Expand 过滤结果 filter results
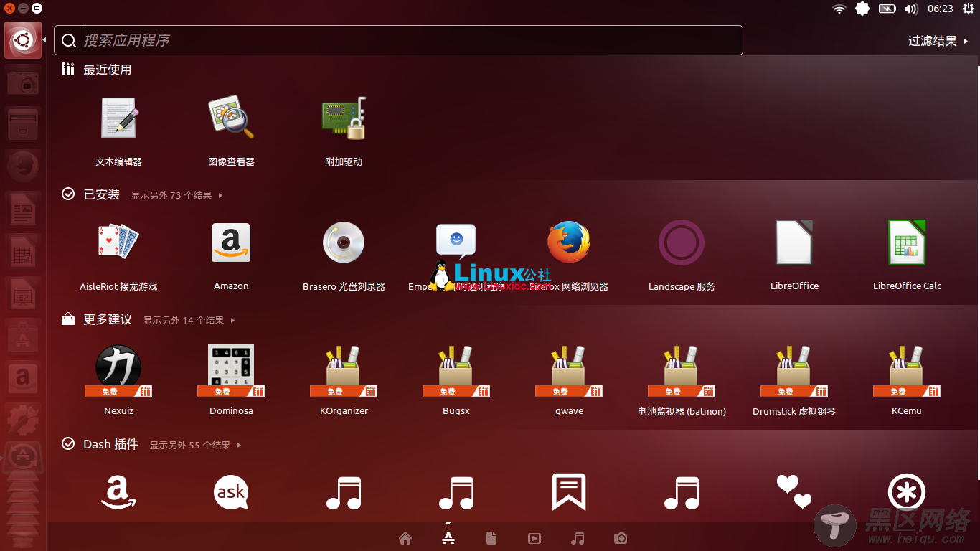Viewport: 980px width, 551px height. (x=938, y=41)
